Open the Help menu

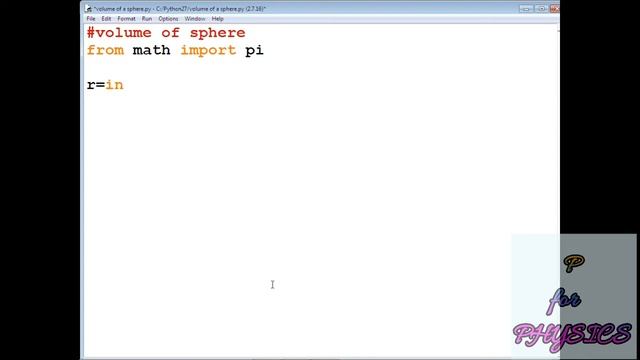tap(218, 19)
